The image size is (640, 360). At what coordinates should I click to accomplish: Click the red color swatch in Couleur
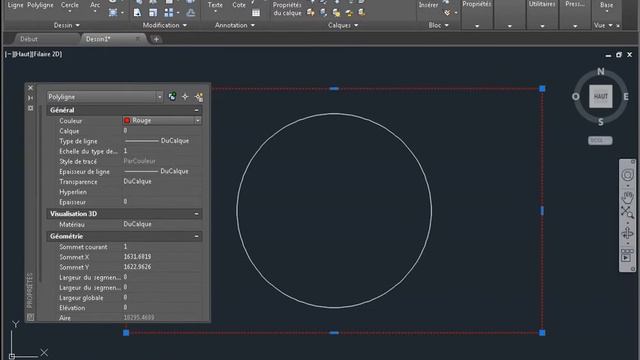[127, 120]
